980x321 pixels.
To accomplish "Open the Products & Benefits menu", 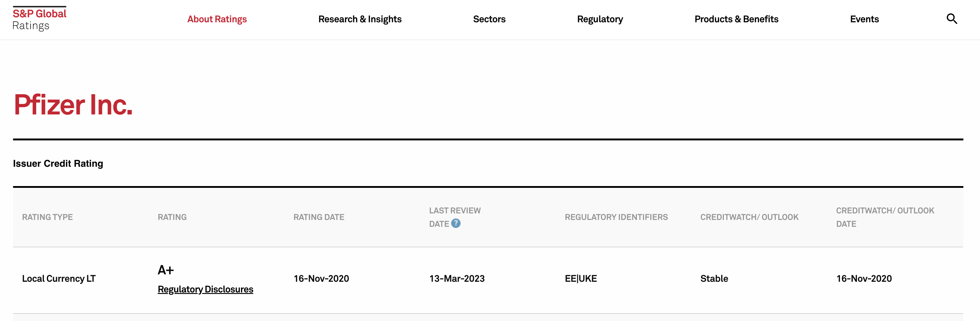I will (x=736, y=19).
